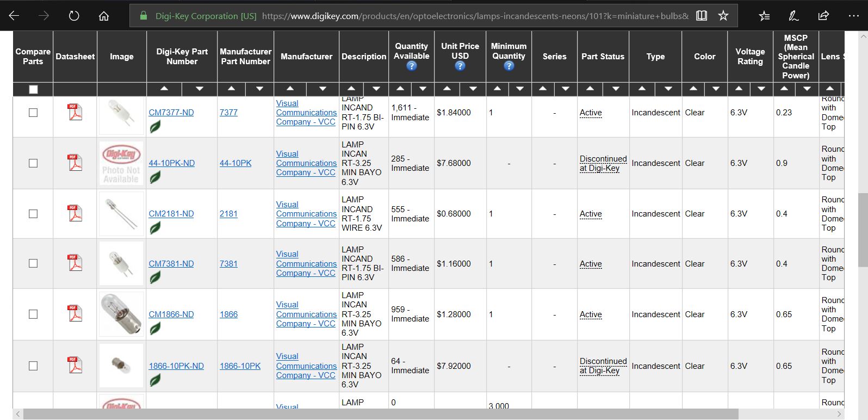Viewport: 868px width, 420px height.
Task: Click the RoHS leaf icon under CM7377-ND
Action: point(155,127)
